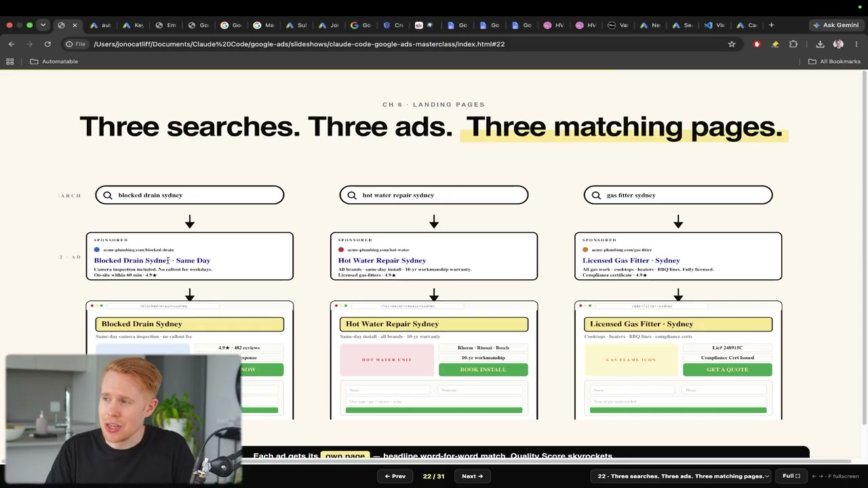868x488 pixels.
Task: Click the 'Rheem · Rinnai · Bosch' label
Action: [x=483, y=348]
